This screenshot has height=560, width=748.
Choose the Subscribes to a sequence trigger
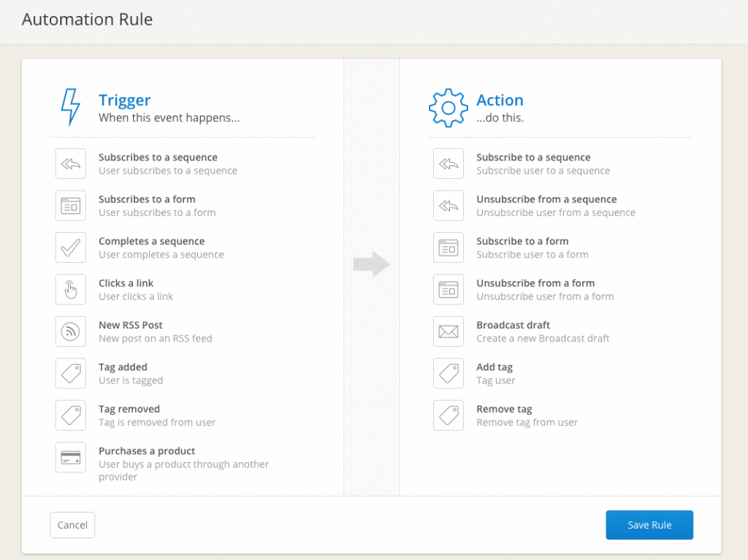tap(158, 158)
